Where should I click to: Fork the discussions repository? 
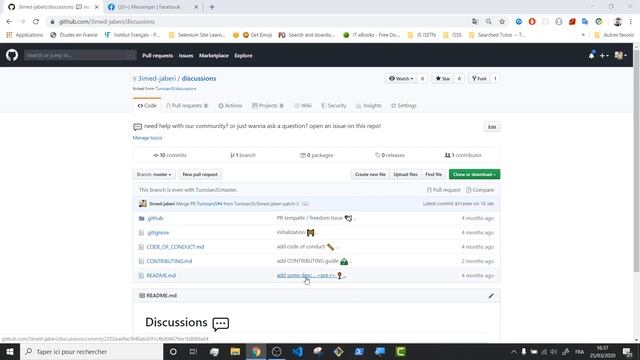click(x=479, y=78)
